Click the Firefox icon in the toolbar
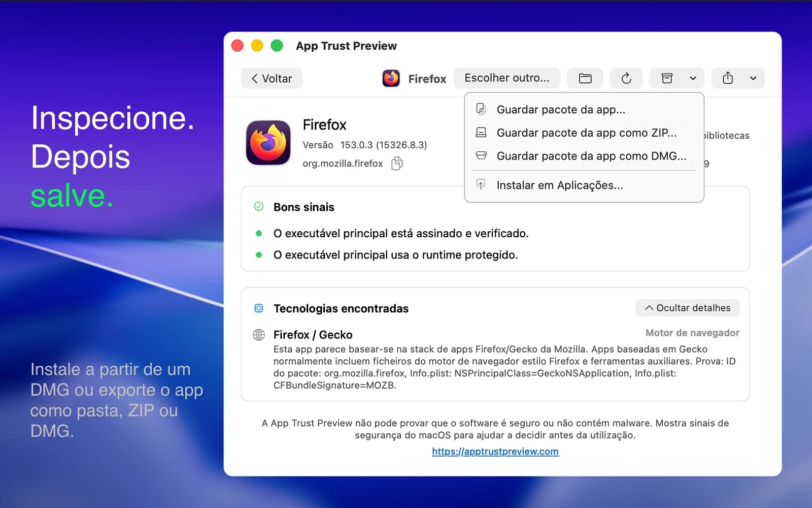 [391, 78]
